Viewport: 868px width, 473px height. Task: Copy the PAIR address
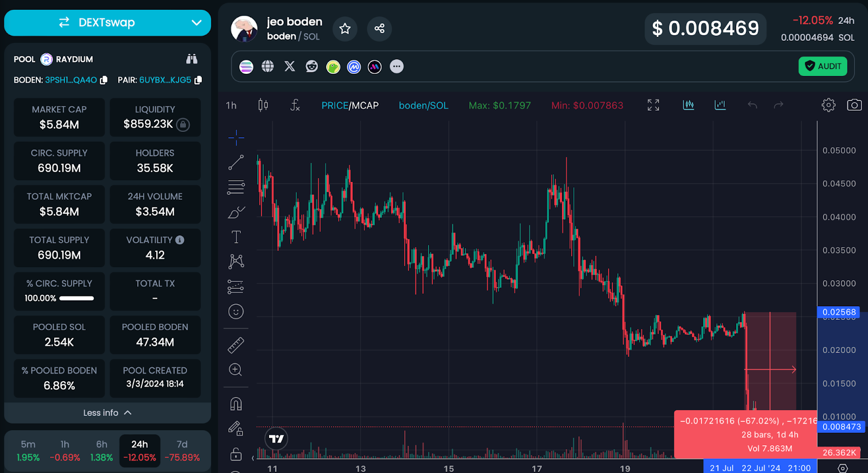point(198,80)
